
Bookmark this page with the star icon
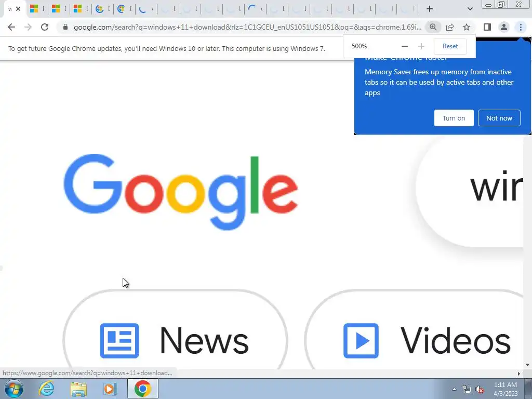pyautogui.click(x=467, y=27)
